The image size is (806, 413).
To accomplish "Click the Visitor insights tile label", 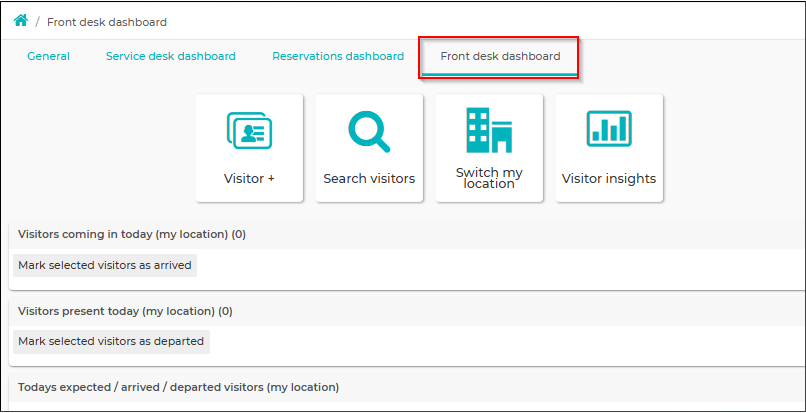I will coord(609,178).
